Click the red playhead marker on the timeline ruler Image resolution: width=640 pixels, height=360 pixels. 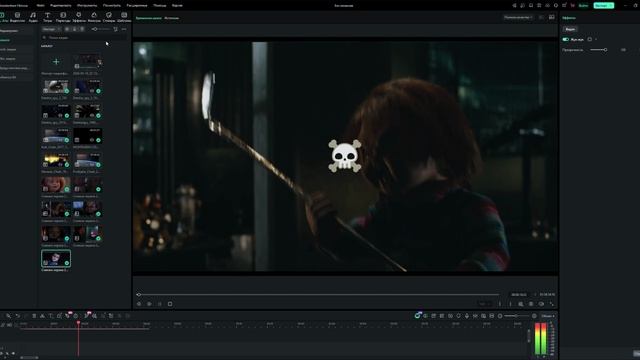pyautogui.click(x=78, y=323)
